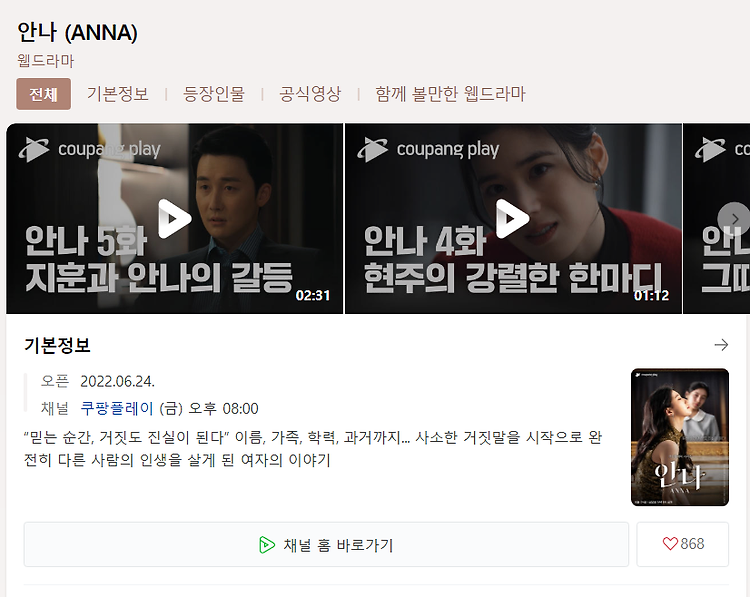
Task: Open the 함께 볼만한 웹드라마 tab
Action: (x=450, y=94)
